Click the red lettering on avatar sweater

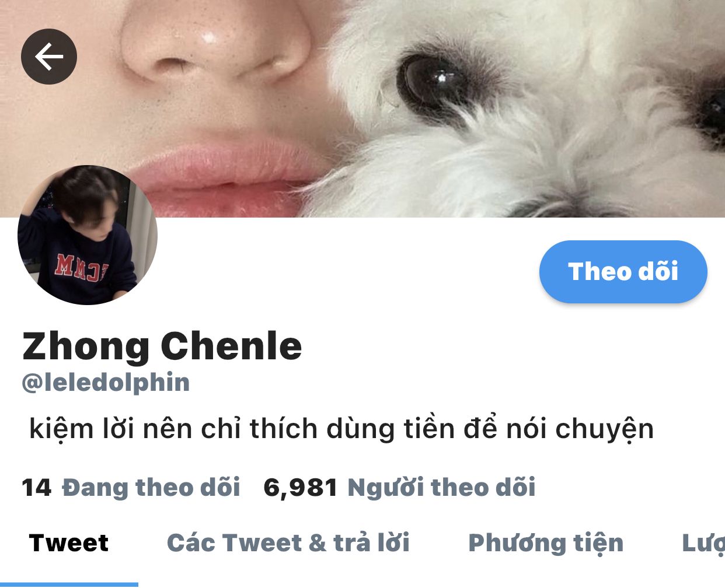(x=81, y=268)
